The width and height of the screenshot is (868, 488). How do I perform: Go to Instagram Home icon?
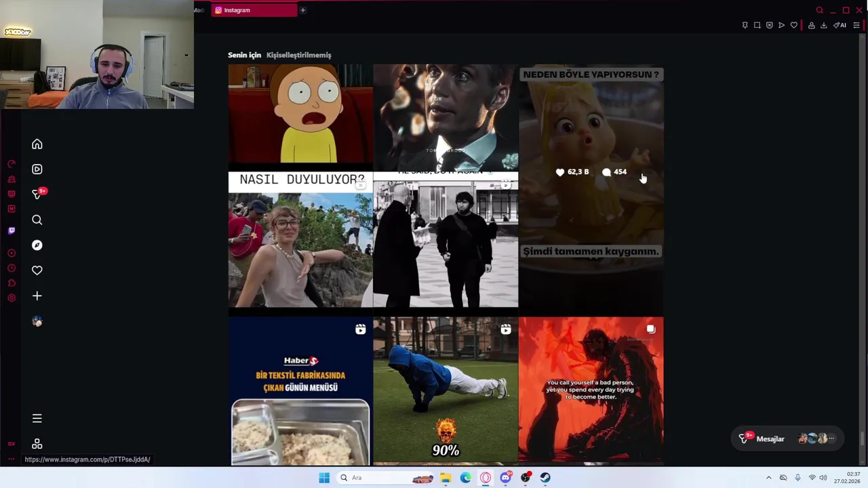tap(37, 144)
